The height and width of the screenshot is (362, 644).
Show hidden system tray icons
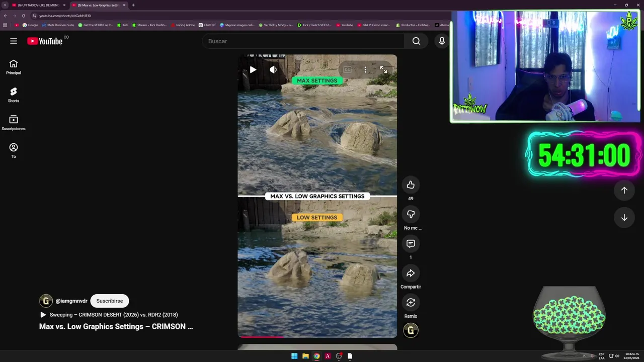(584, 356)
